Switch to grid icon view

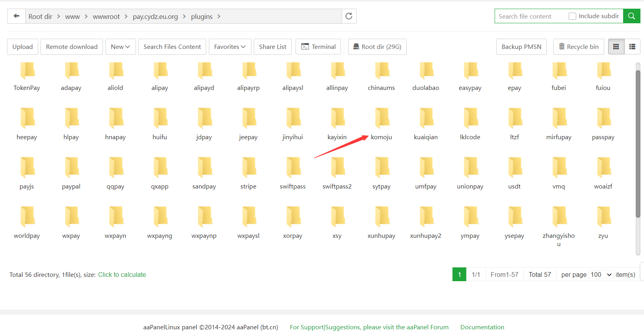[616, 47]
